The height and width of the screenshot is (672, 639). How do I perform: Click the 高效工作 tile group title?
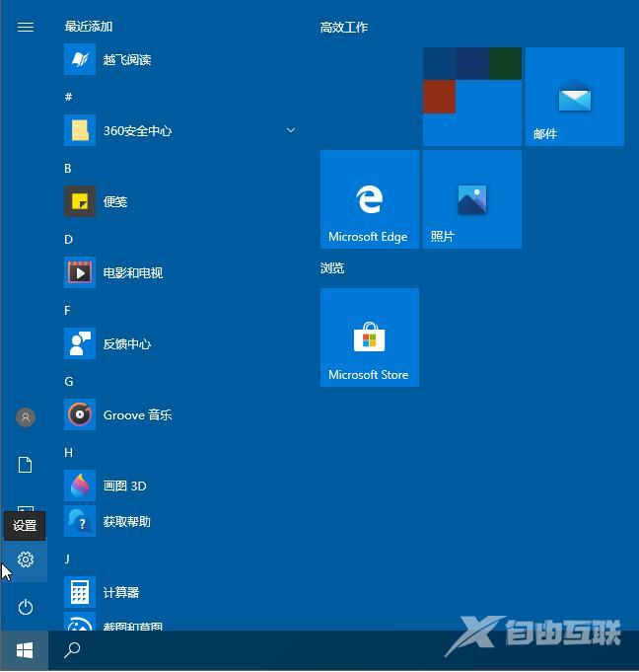(x=344, y=28)
